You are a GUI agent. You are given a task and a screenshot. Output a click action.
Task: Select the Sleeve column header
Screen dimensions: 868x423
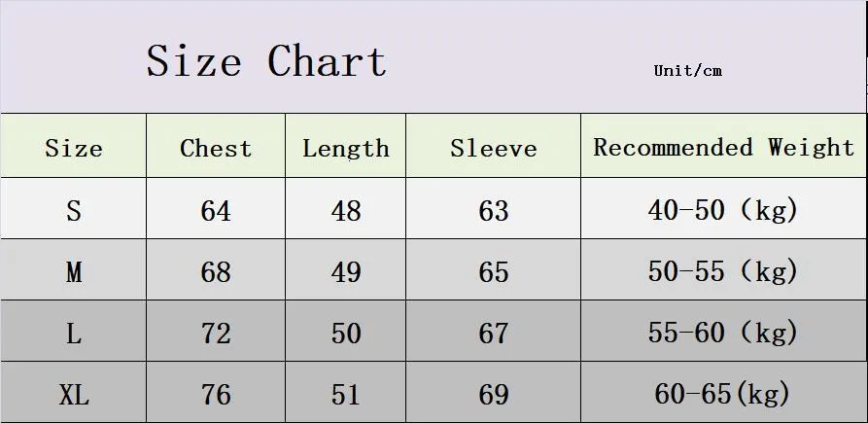click(x=494, y=146)
